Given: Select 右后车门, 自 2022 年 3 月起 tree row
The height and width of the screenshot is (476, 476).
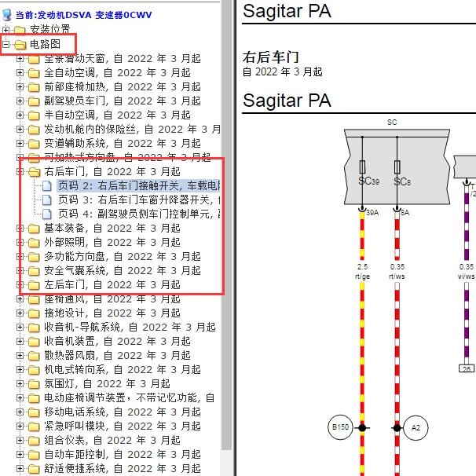Looking at the screenshot, I should coord(112,171).
